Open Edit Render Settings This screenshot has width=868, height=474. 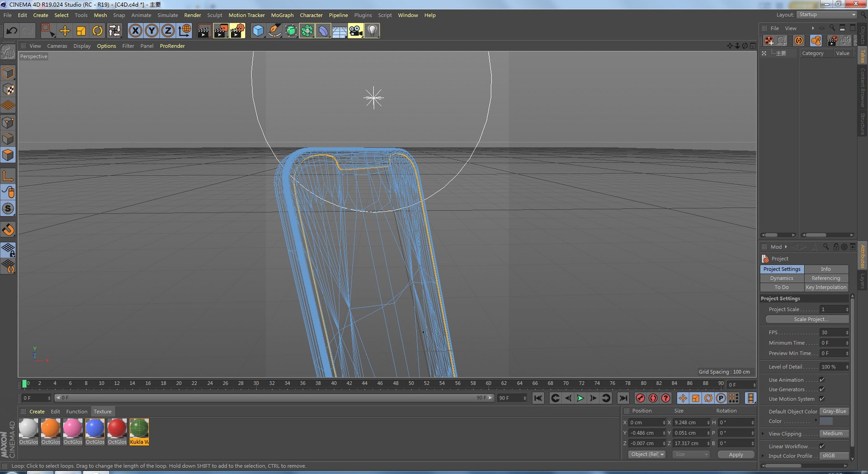pyautogui.click(x=237, y=31)
